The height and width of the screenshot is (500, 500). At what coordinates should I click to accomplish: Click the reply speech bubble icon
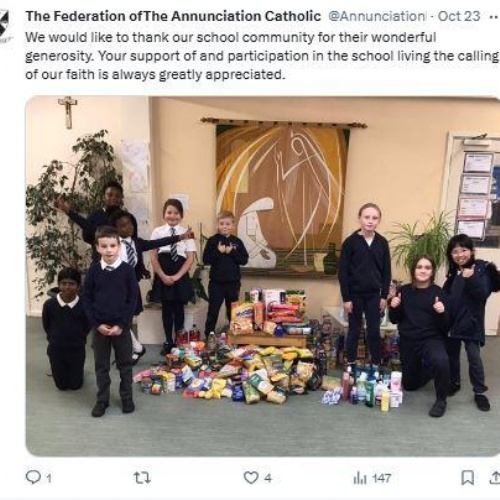(33, 477)
